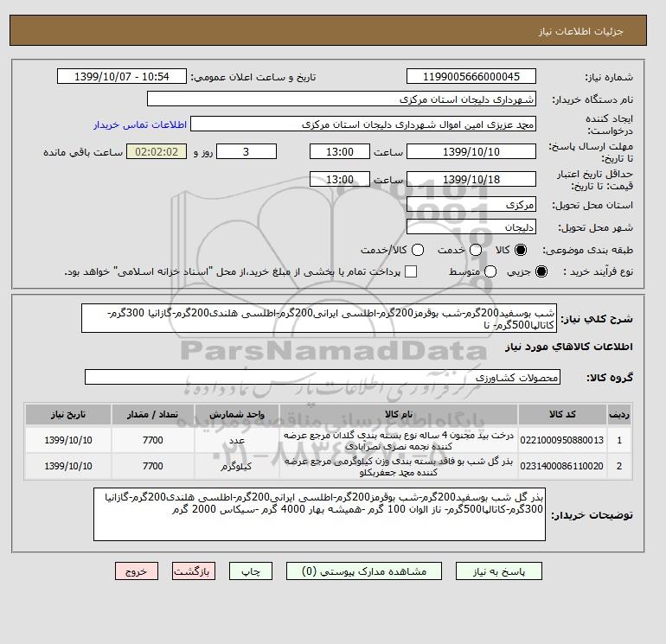Click product code 0231400086110020
666x644 pixels.
[562, 466]
